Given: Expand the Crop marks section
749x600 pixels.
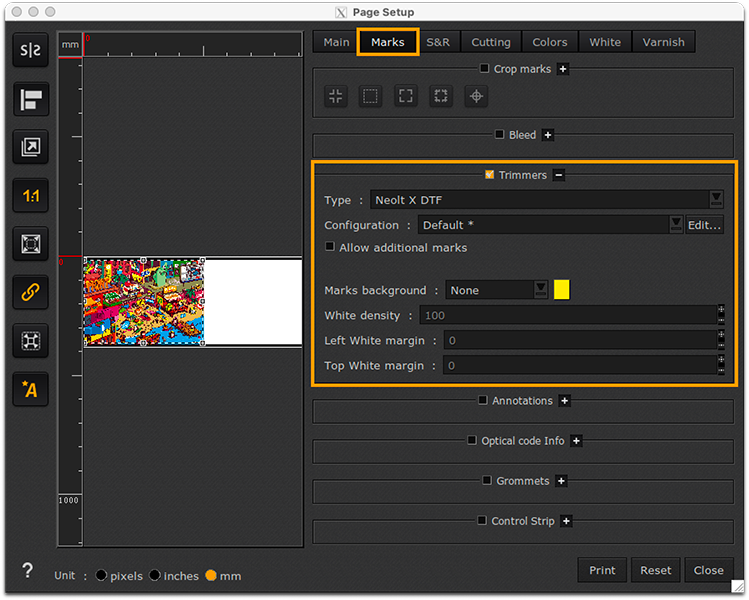Looking at the screenshot, I should [x=563, y=69].
